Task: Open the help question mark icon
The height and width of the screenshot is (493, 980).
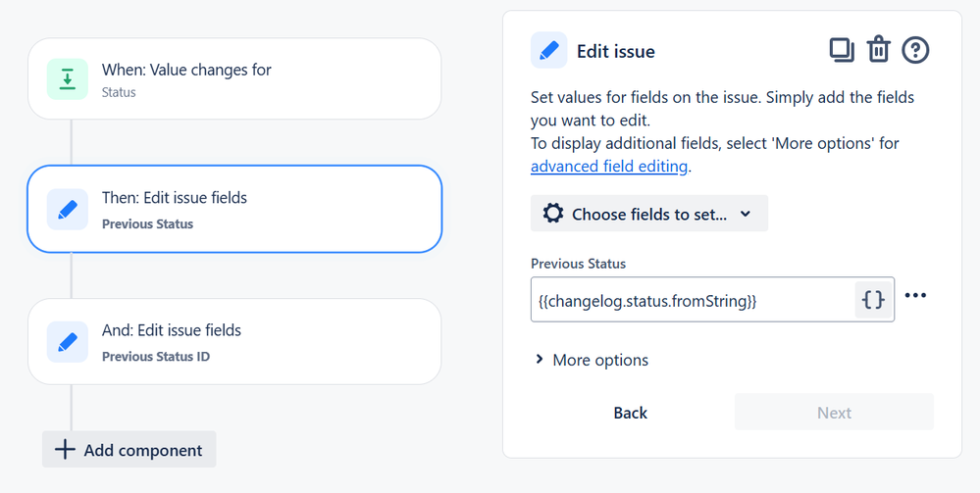Action: (915, 50)
